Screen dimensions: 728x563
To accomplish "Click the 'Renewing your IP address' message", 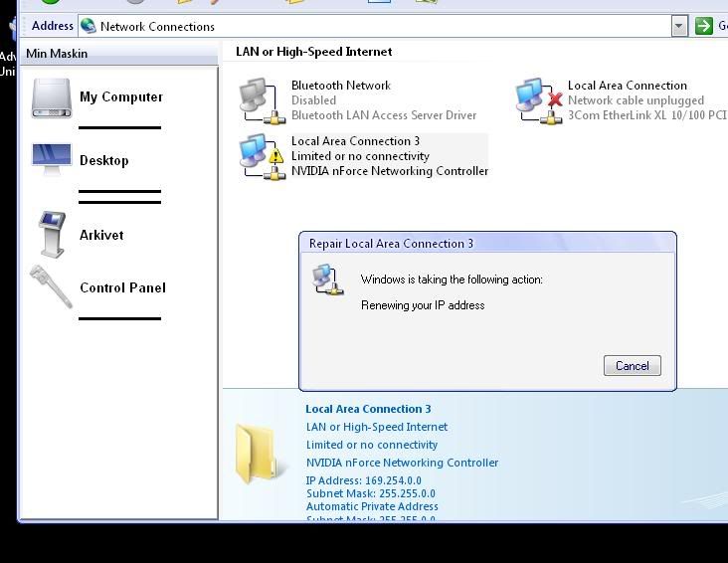I will 423,305.
